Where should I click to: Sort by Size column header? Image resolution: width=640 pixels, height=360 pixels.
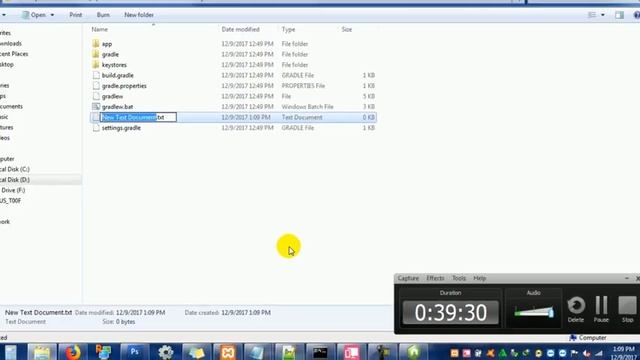coord(347,29)
